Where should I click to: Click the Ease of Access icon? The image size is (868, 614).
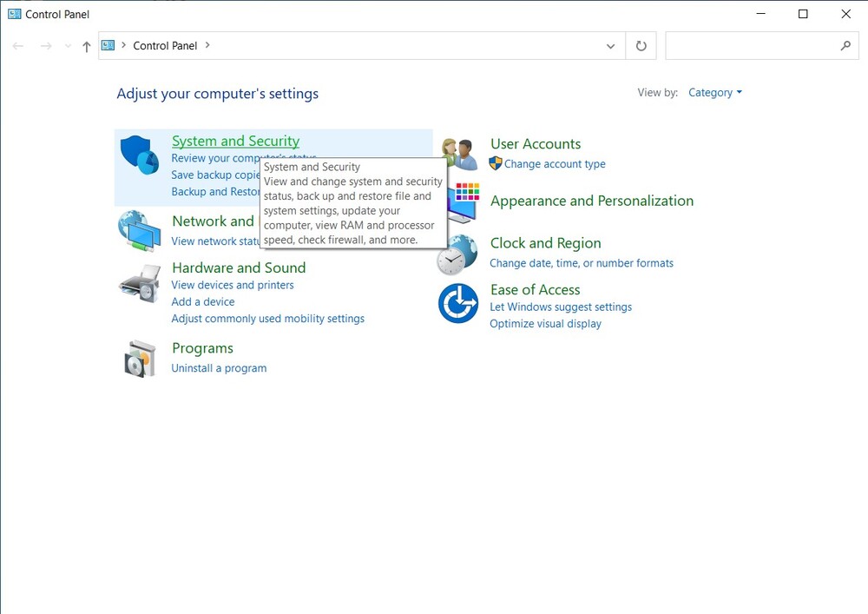coord(457,303)
